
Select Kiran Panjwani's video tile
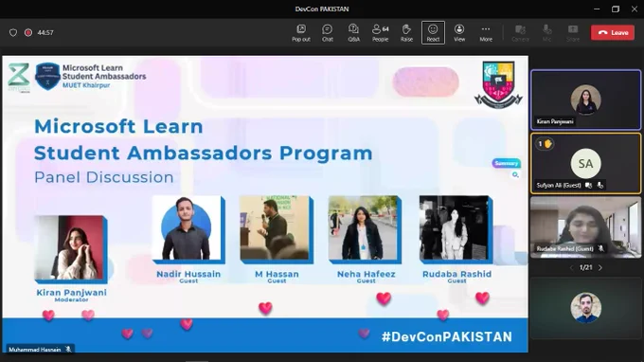point(585,100)
